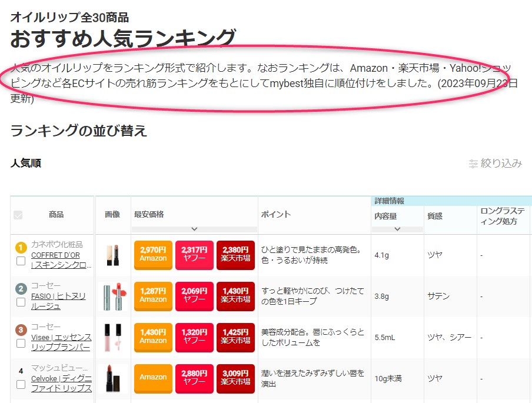
Task: Click the 1,430円 Amazon price button
Action: pyautogui.click(x=154, y=338)
